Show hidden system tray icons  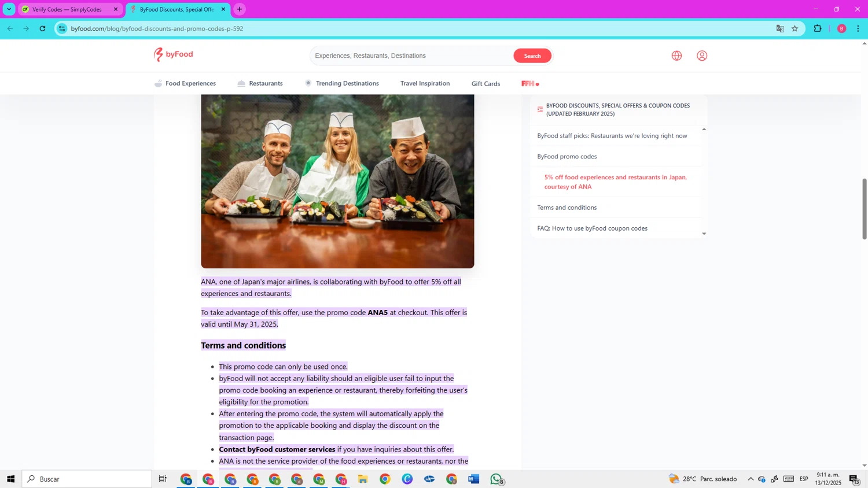(x=751, y=479)
